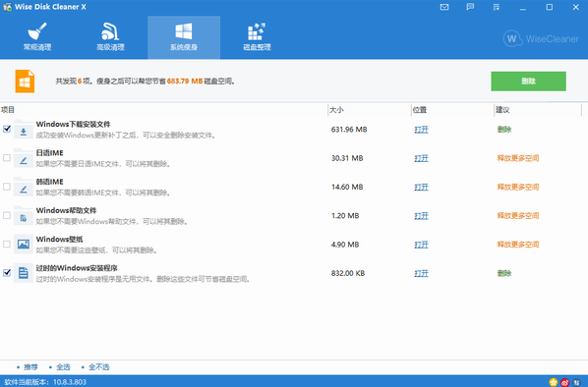Click the mail envelope icon in the title bar
Screen dimensions: 588x387
444,7
